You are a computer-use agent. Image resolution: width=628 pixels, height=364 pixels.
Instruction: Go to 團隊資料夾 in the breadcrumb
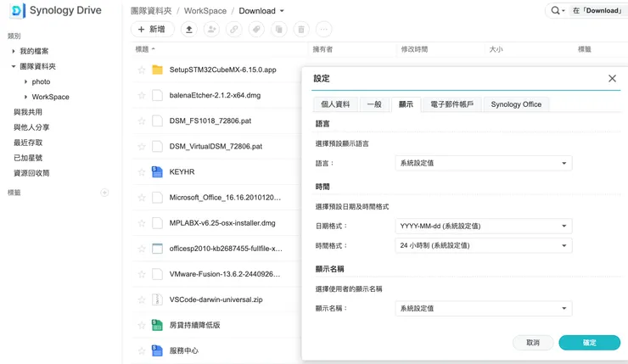(151, 11)
